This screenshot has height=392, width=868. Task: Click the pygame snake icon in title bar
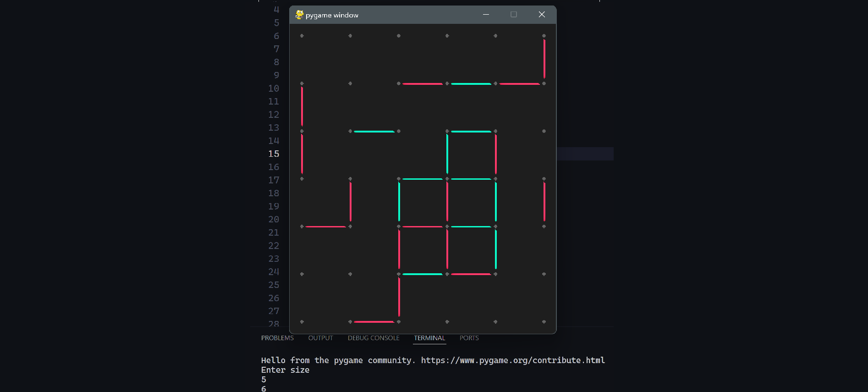tap(299, 15)
